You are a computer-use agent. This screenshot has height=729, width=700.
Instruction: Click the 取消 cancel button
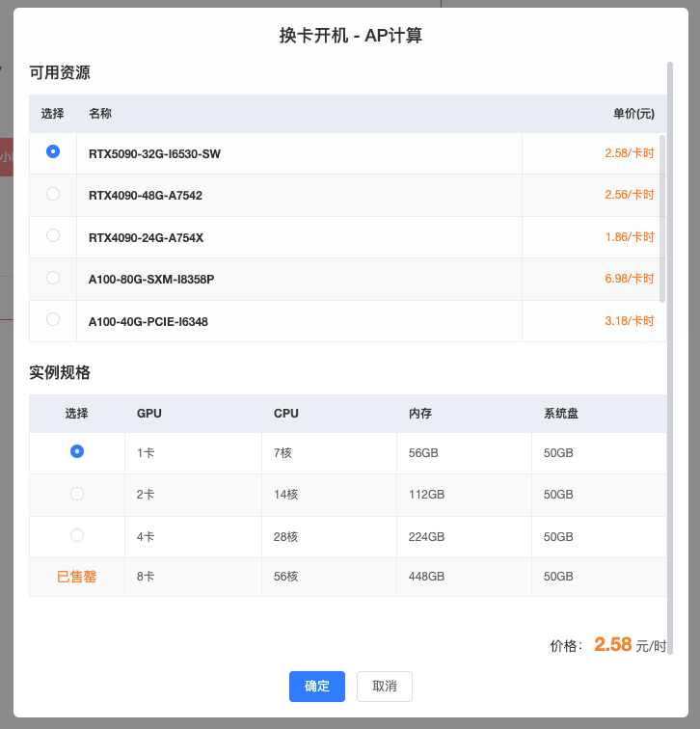coord(385,687)
